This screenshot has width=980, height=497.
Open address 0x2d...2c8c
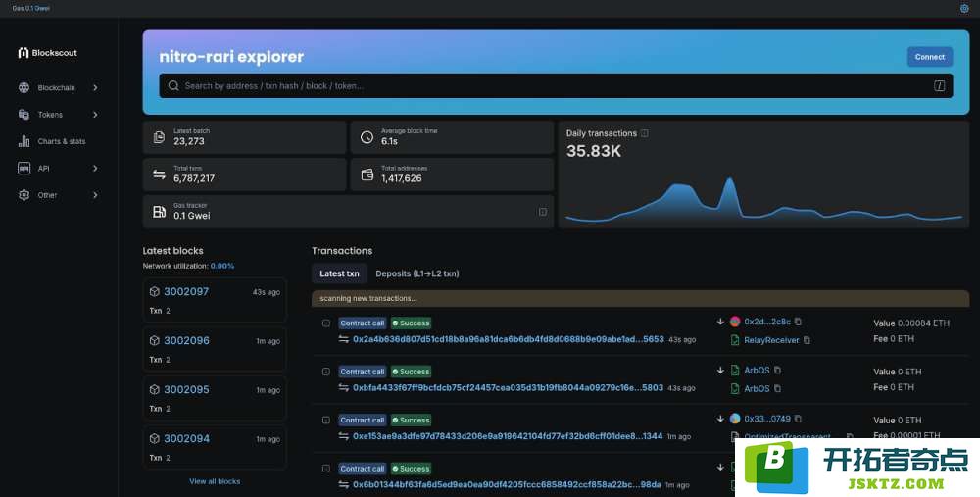tap(767, 322)
